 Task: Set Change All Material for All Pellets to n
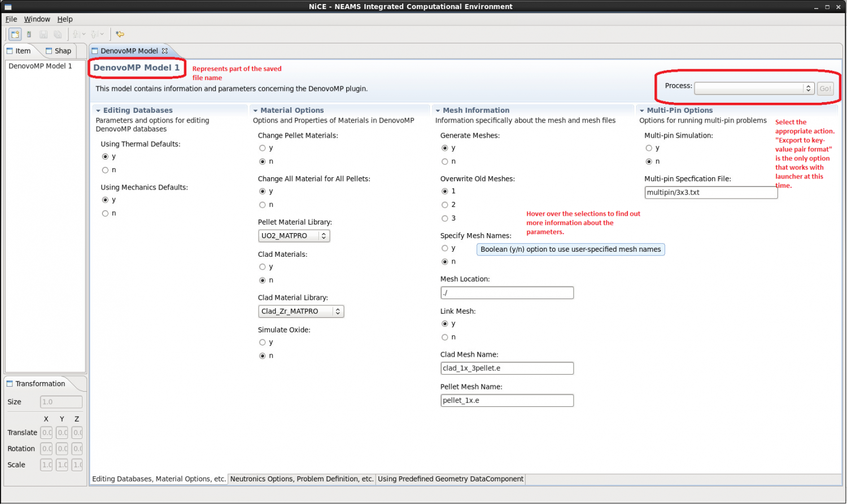[263, 205]
